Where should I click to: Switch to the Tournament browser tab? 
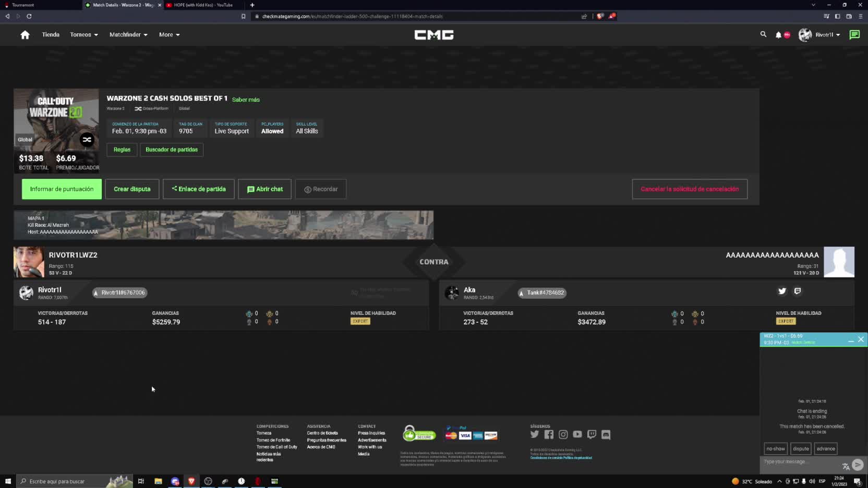click(x=41, y=5)
